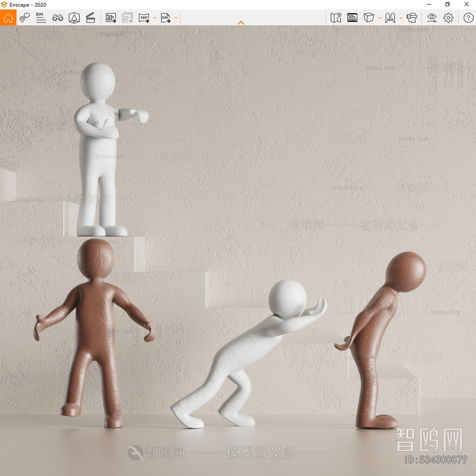Click the Home button in Enscape toolbar
The height and width of the screenshot is (476, 476).
(x=8, y=18)
